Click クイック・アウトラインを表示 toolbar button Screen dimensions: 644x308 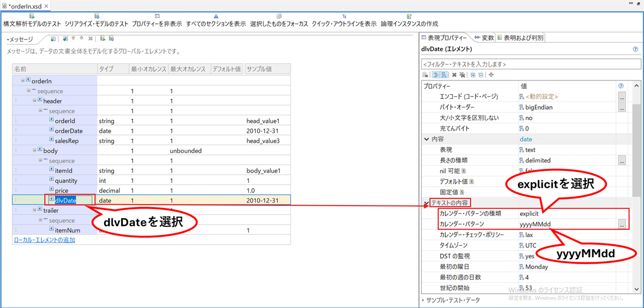[x=344, y=20]
